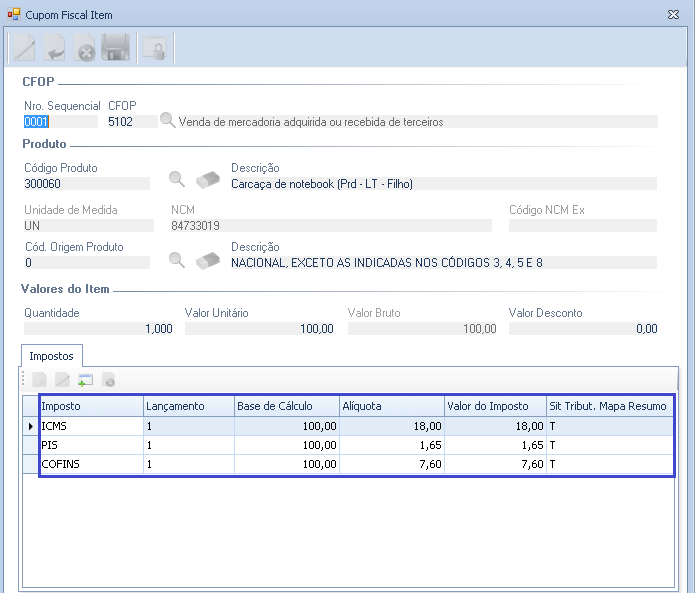Open CFOP lookup with the magnifier icon
The height and width of the screenshot is (593, 695).
pos(167,121)
